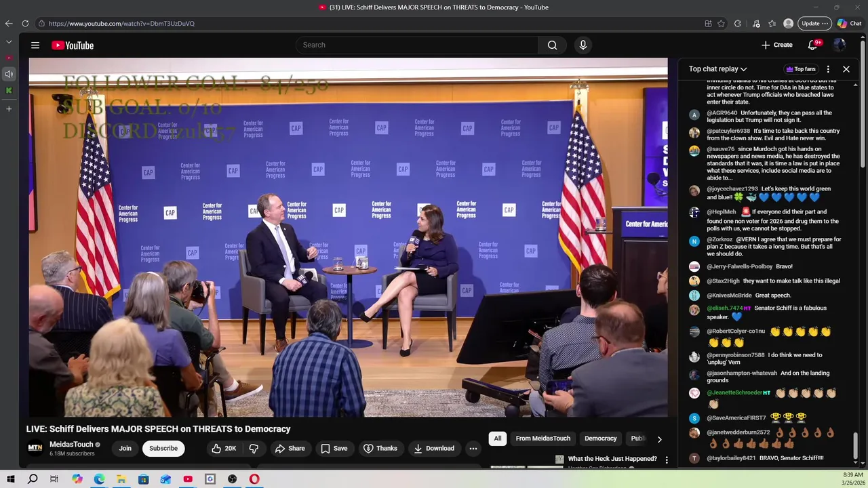
Task: Click the magnifier search button
Action: 553,45
